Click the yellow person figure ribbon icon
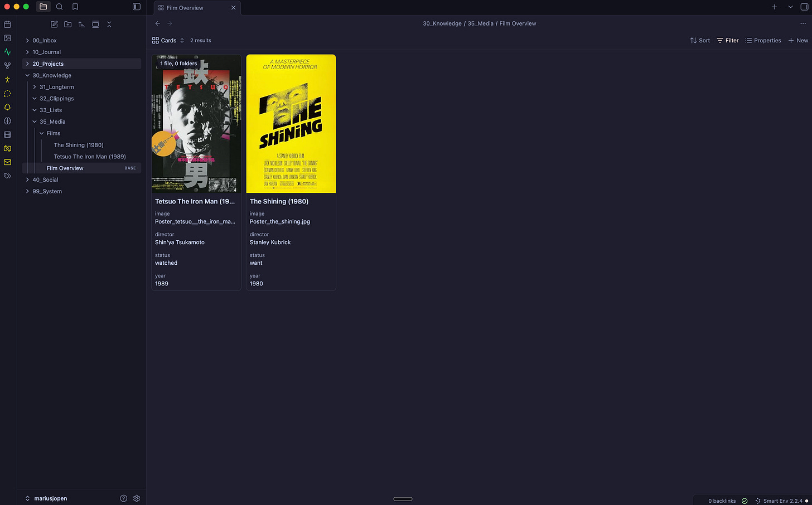Image resolution: width=812 pixels, height=505 pixels. pyautogui.click(x=7, y=80)
